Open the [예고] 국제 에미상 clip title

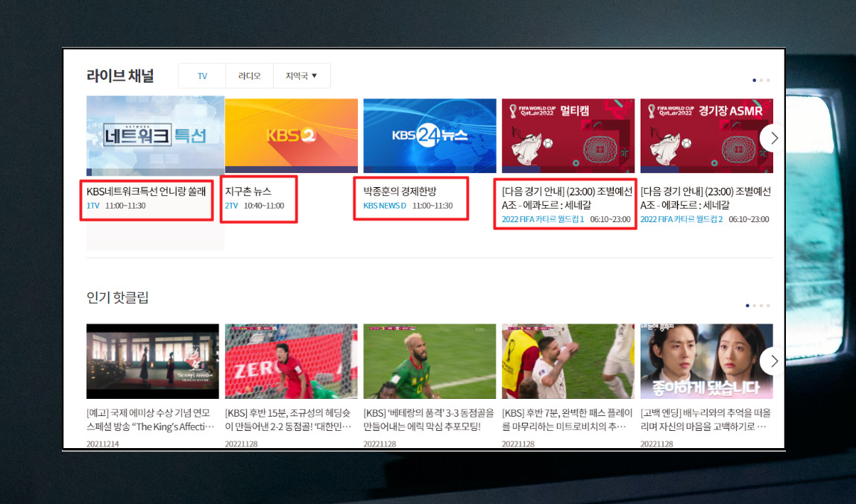point(151,420)
